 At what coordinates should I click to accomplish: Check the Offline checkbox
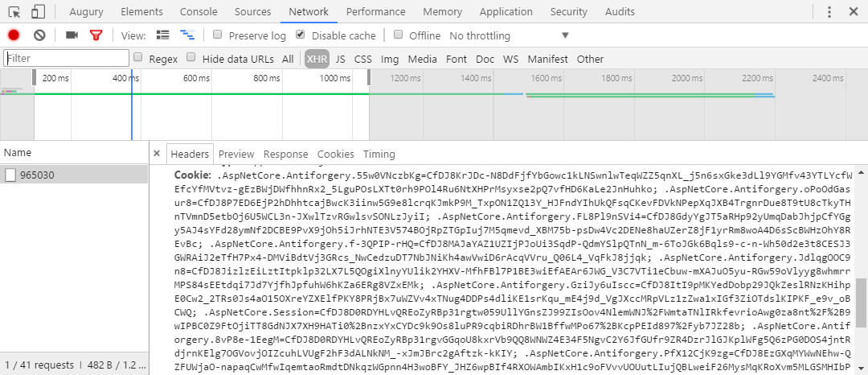[398, 35]
